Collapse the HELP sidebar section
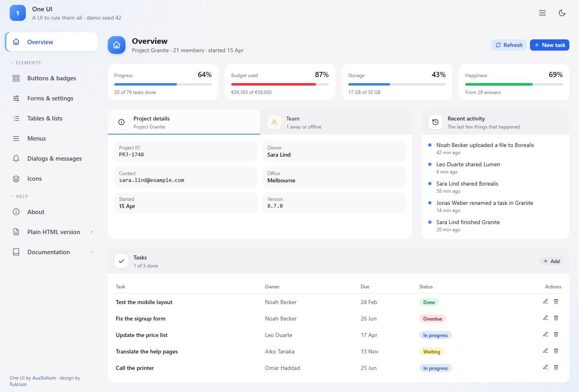Image resolution: width=579 pixels, height=392 pixels. pos(19,196)
